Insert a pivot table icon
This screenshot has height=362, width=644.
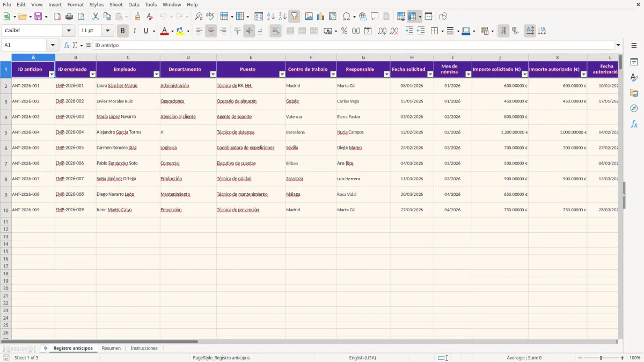(x=333, y=17)
